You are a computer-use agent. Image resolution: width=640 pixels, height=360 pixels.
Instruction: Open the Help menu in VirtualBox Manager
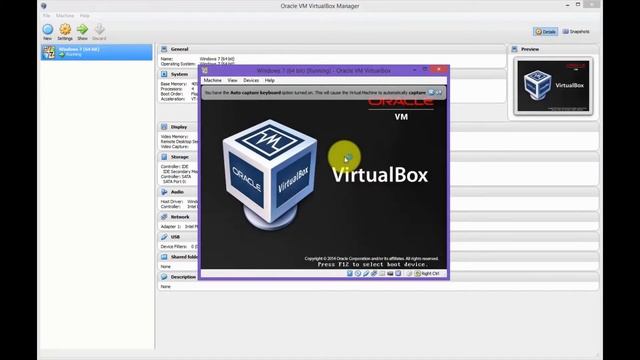(84, 16)
